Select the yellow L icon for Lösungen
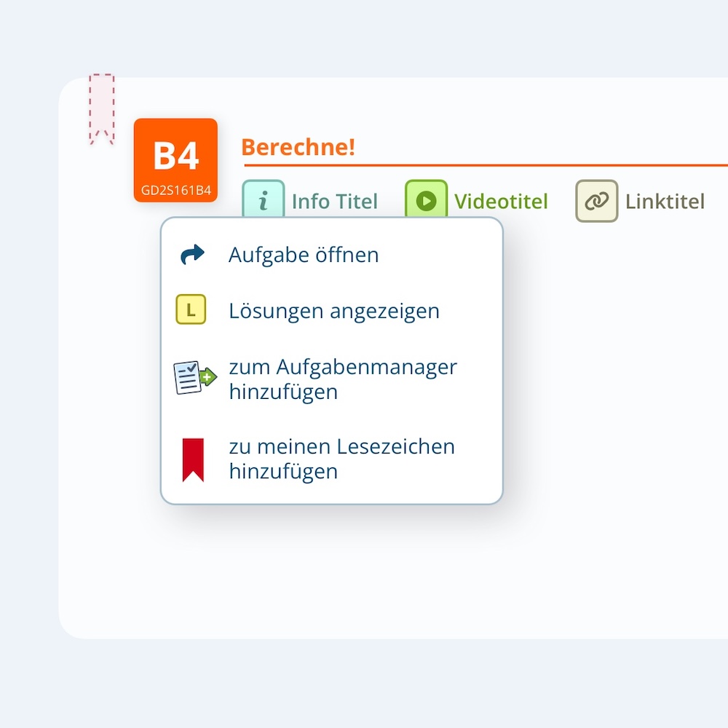 [x=190, y=309]
